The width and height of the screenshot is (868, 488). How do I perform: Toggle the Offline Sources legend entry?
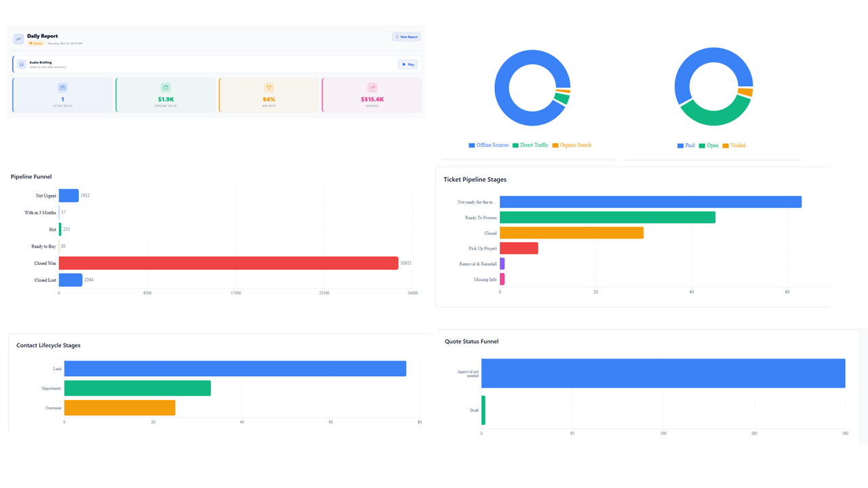488,145
